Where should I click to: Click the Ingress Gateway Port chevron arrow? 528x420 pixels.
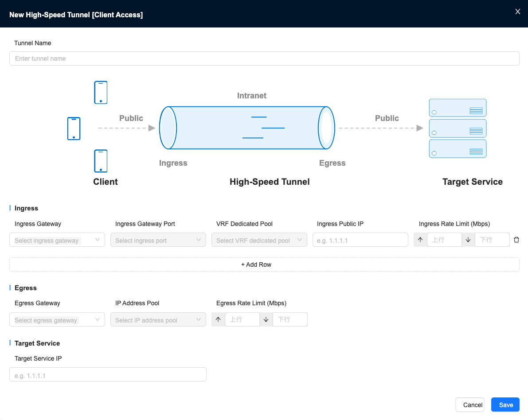click(198, 240)
